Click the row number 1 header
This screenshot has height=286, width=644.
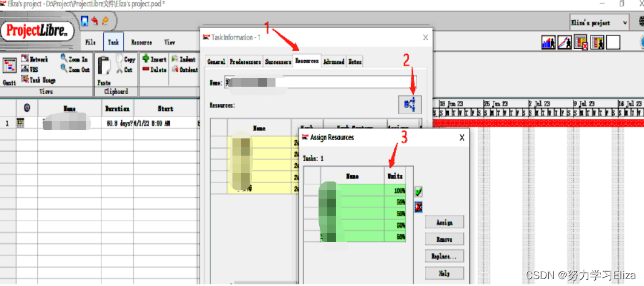(x=8, y=123)
